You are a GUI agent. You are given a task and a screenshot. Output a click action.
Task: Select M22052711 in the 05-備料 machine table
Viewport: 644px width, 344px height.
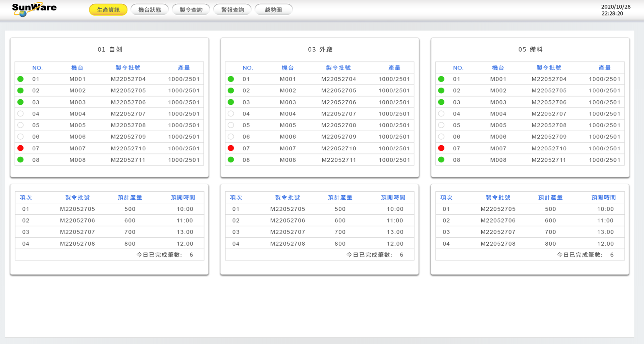[x=549, y=160]
